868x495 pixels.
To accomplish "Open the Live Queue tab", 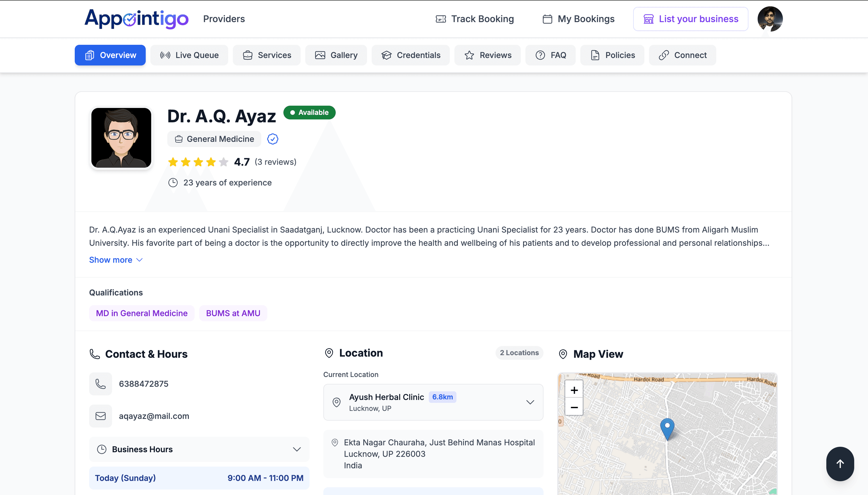I will [189, 55].
